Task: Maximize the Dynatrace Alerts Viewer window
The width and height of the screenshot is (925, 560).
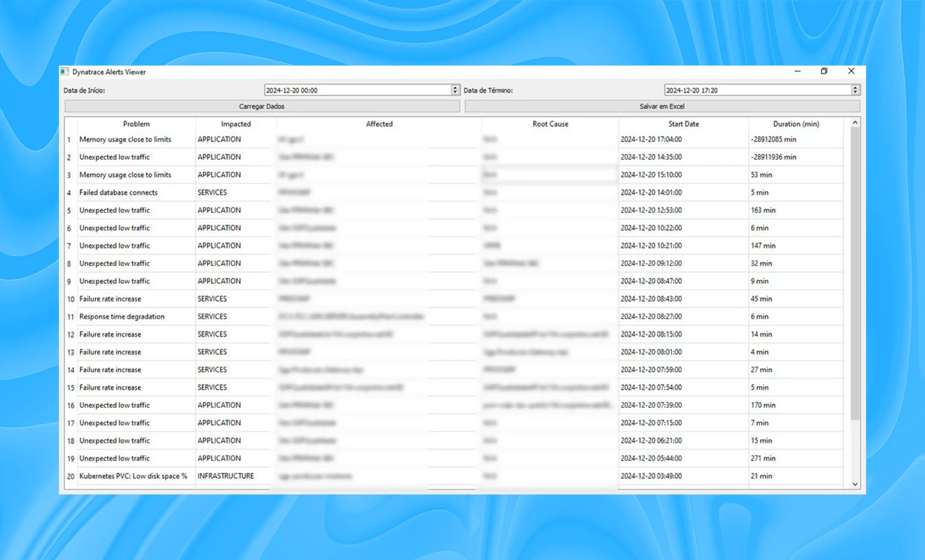Action: coord(824,71)
